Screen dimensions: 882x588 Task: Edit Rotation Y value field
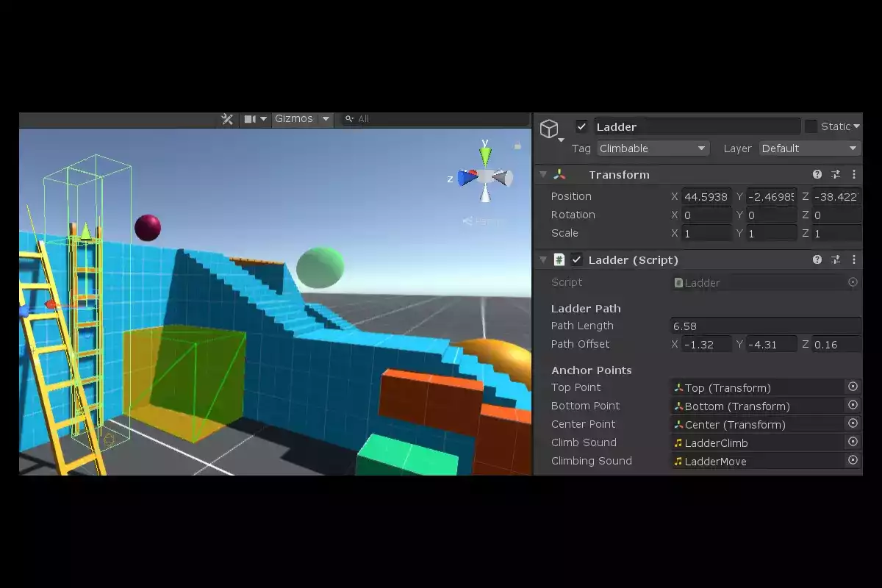(x=772, y=215)
